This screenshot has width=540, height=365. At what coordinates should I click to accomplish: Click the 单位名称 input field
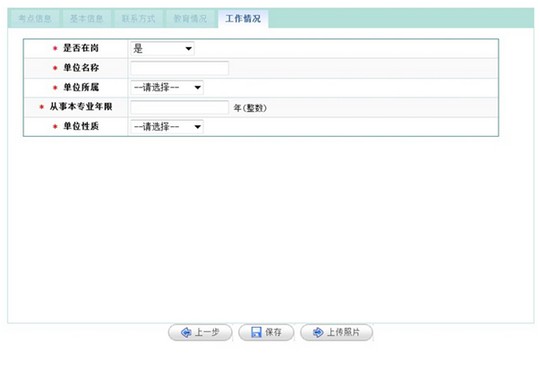click(179, 68)
